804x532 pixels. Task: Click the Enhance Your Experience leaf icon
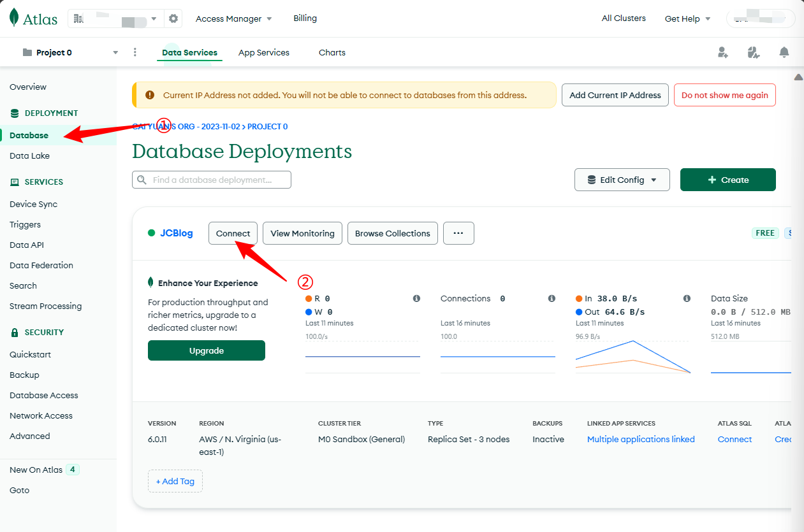pos(150,282)
